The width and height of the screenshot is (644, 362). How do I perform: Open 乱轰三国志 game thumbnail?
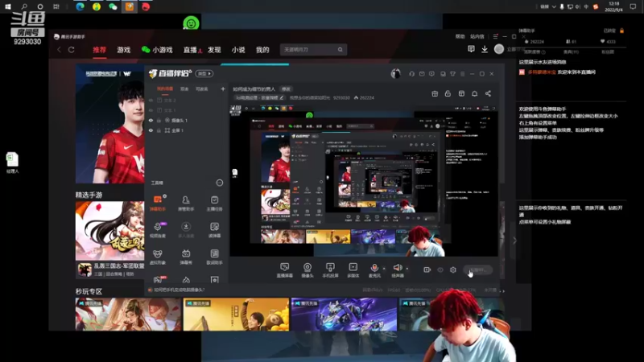tap(110, 231)
